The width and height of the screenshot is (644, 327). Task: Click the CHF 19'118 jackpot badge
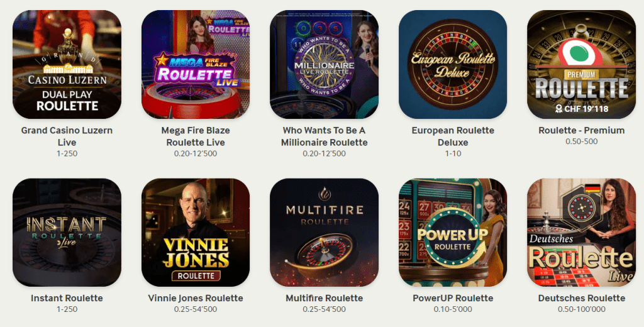click(x=582, y=109)
